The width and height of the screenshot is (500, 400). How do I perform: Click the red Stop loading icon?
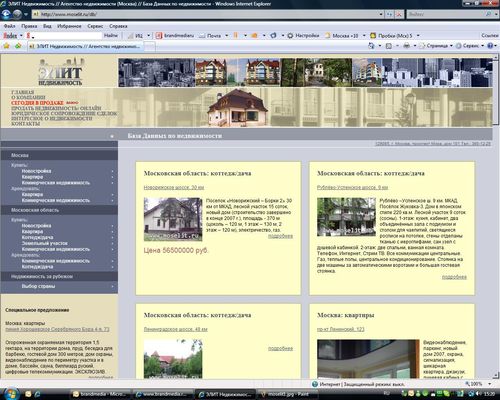tap(399, 14)
